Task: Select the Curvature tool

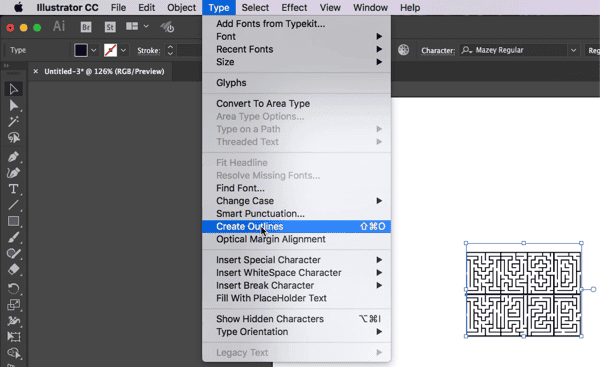Action: click(x=13, y=173)
